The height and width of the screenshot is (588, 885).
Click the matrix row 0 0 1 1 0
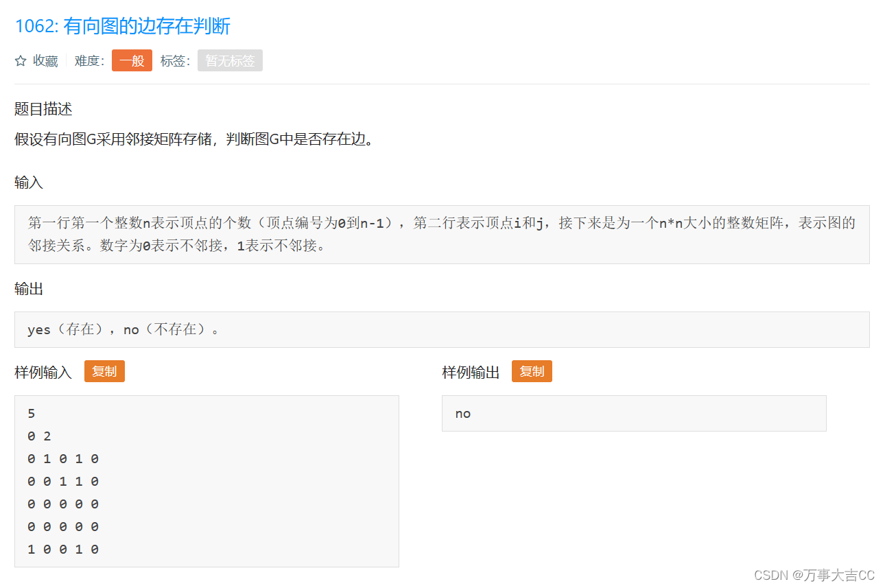coord(63,482)
